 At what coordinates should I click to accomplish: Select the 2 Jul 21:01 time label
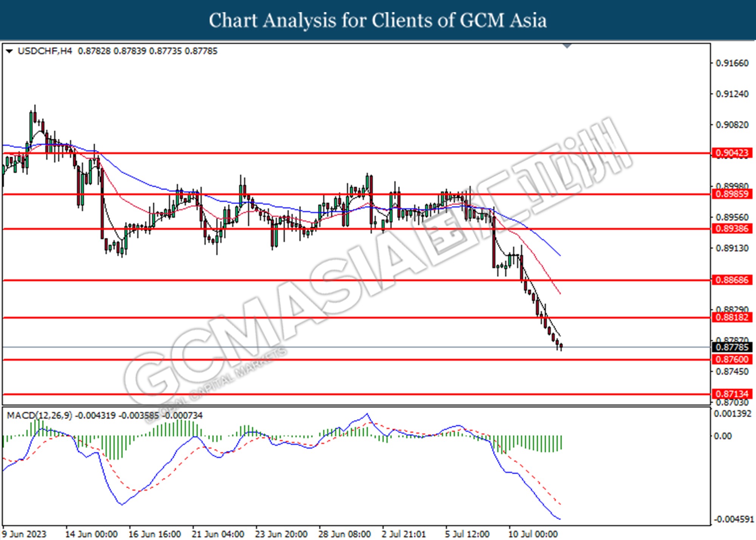pos(404,534)
